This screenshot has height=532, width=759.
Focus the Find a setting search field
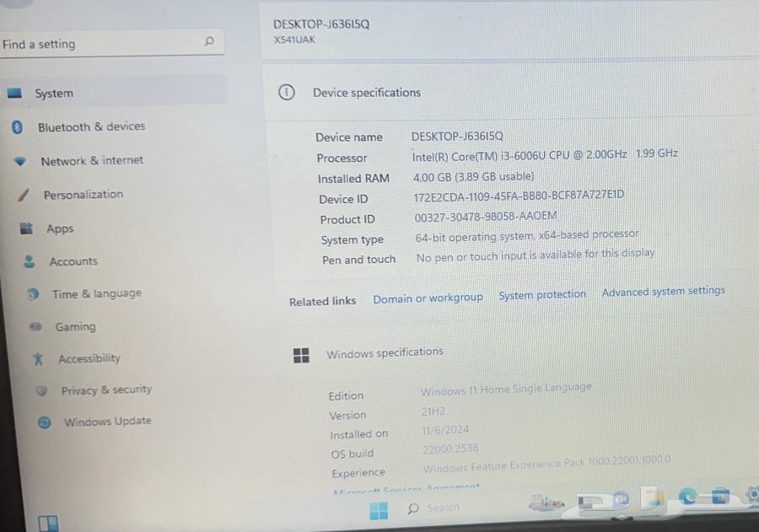point(110,44)
